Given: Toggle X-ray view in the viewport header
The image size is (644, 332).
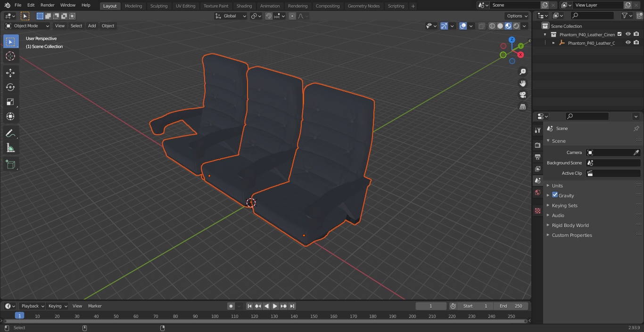Looking at the screenshot, I should [x=481, y=26].
